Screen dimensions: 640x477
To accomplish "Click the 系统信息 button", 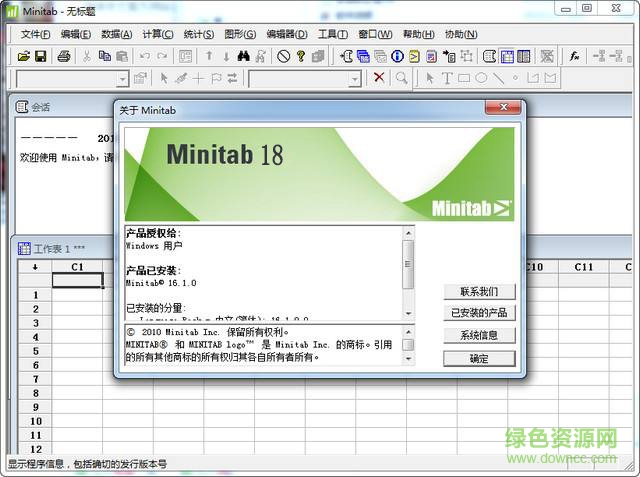I will 479,335.
